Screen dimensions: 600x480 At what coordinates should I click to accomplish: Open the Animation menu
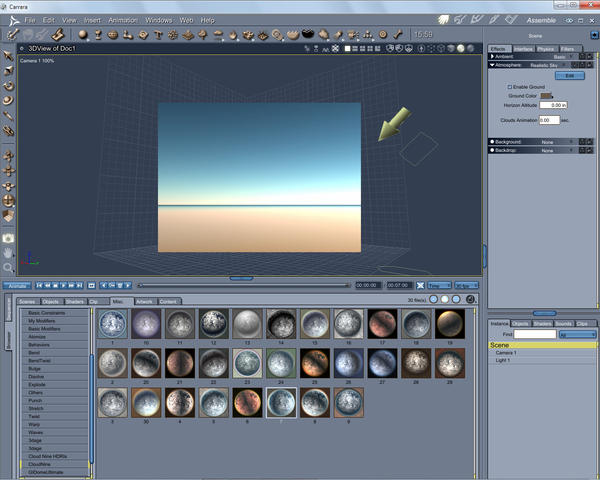[123, 20]
